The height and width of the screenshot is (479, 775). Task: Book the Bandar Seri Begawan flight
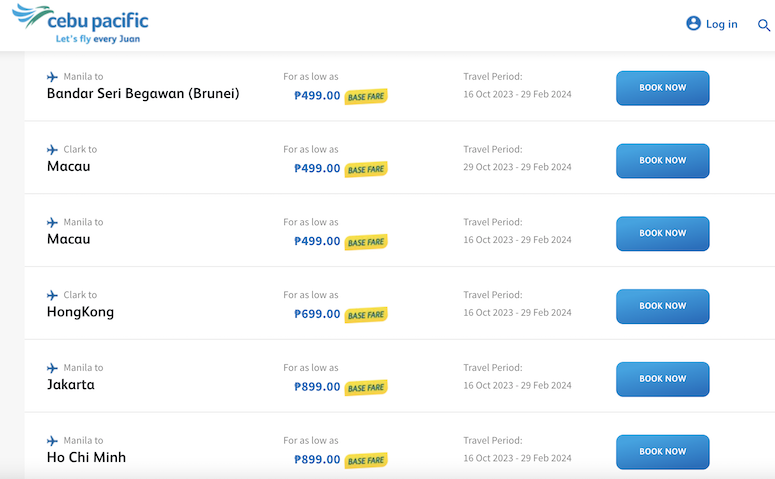click(x=662, y=88)
